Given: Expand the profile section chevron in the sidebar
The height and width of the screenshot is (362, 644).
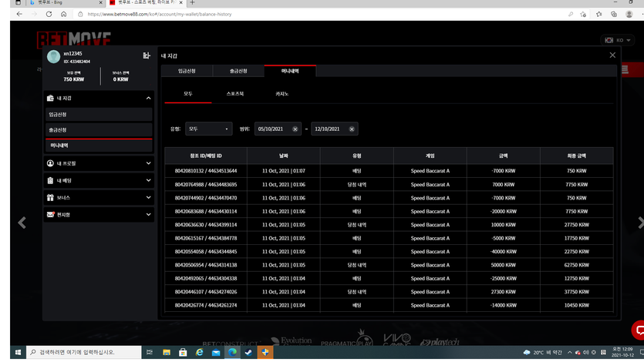Looking at the screenshot, I should tap(148, 163).
